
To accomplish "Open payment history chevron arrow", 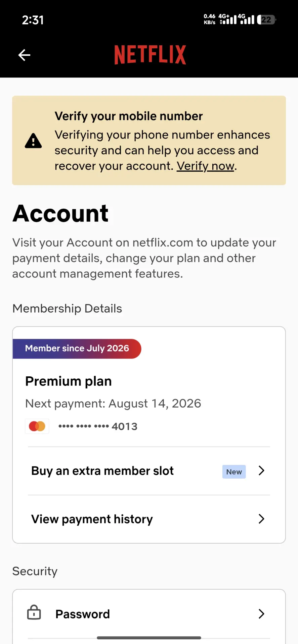I will 261,519.
